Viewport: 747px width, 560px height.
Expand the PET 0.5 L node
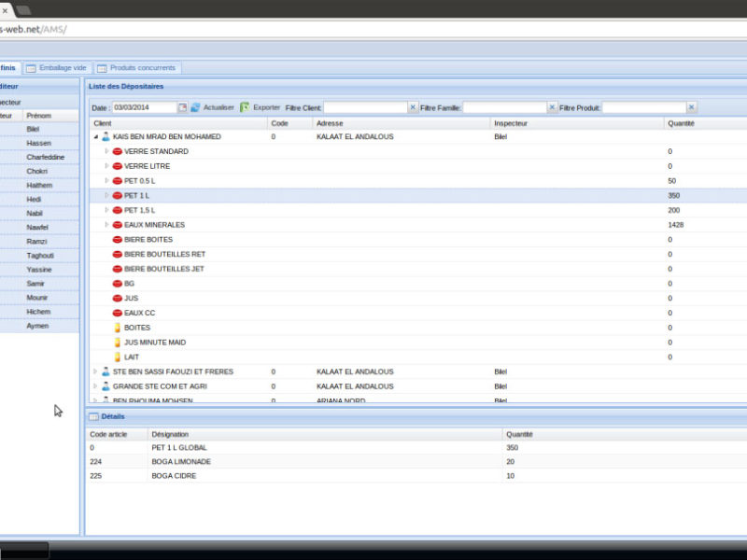(x=106, y=180)
